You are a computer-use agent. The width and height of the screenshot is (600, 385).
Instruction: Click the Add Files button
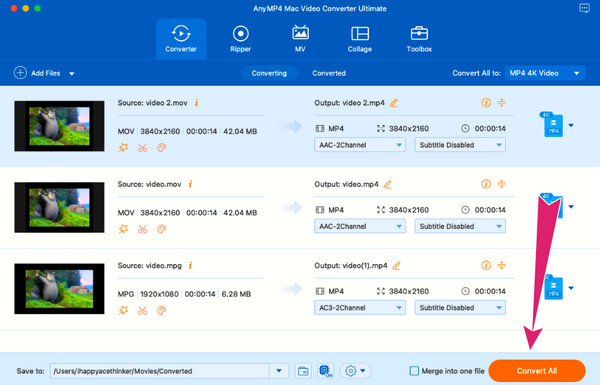[x=37, y=73]
